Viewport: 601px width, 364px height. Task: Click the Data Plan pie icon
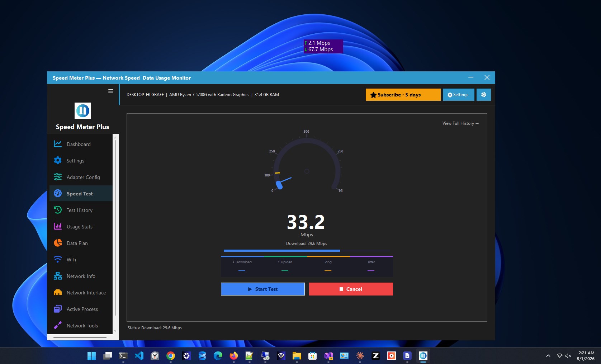(x=58, y=243)
